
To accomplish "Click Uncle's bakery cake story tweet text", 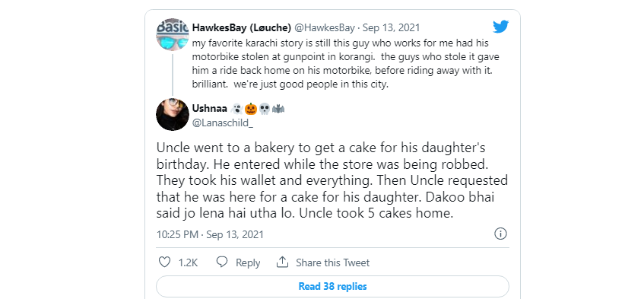I will click(x=332, y=180).
